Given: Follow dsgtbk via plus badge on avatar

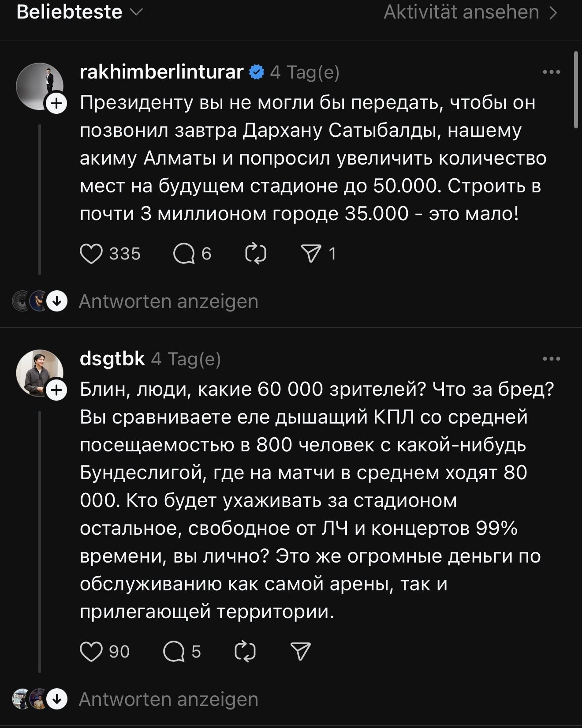Looking at the screenshot, I should (57, 391).
